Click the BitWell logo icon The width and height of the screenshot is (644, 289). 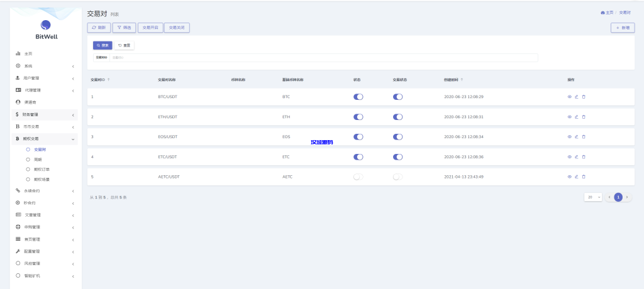46,25
